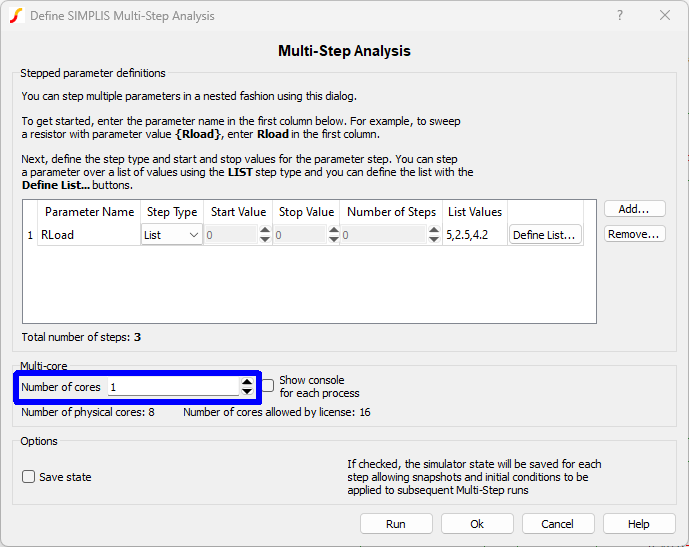This screenshot has height=547, width=689.
Task: Click the Add... parameter button
Action: (634, 209)
